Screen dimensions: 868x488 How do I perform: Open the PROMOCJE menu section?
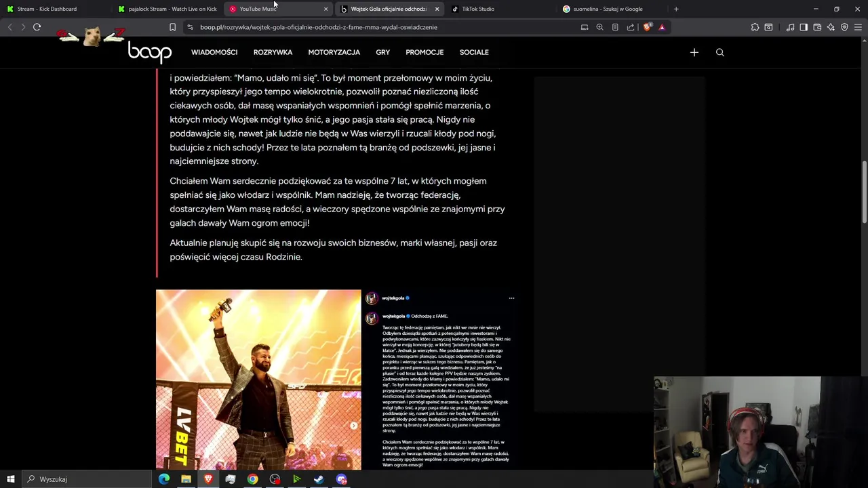click(425, 52)
